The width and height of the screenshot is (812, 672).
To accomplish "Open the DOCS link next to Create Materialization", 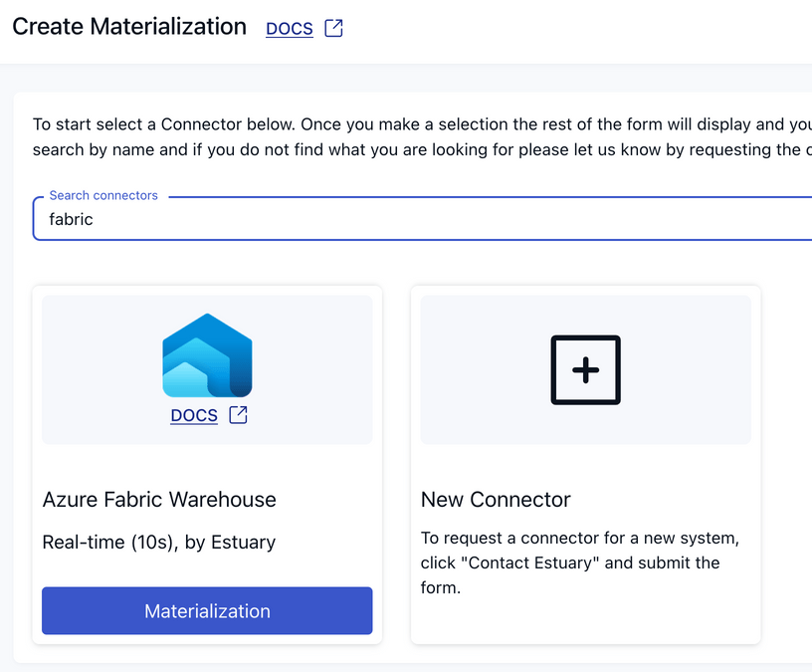I will tap(289, 29).
